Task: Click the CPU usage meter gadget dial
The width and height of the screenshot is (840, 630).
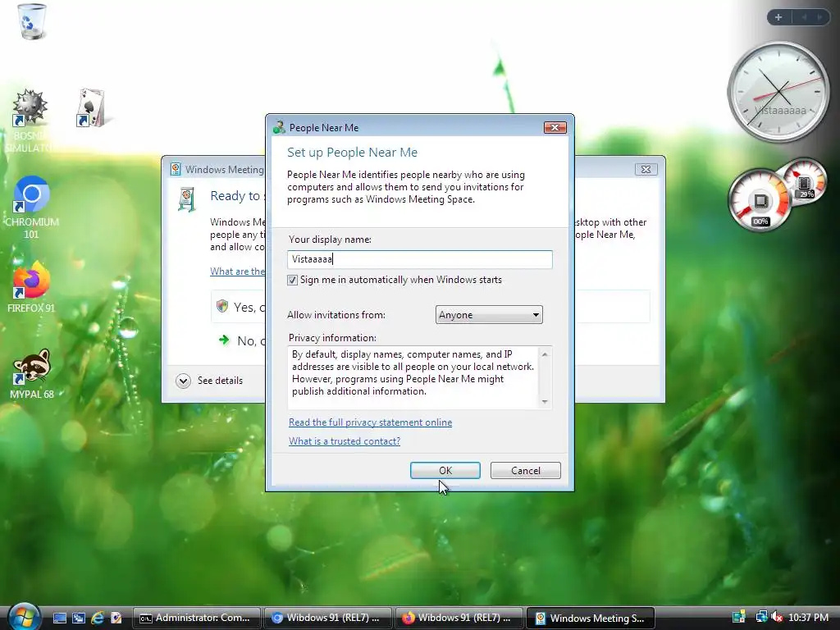Action: (759, 200)
